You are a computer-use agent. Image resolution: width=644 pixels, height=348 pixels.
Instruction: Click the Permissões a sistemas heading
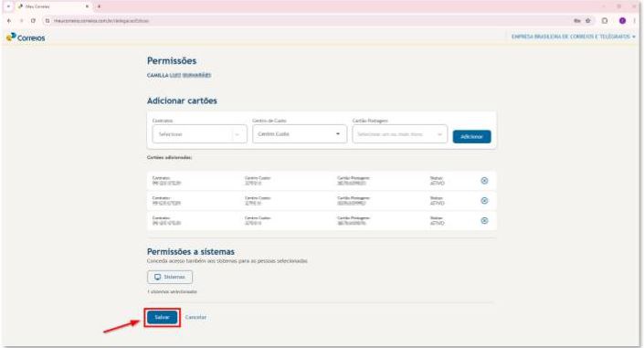191,251
